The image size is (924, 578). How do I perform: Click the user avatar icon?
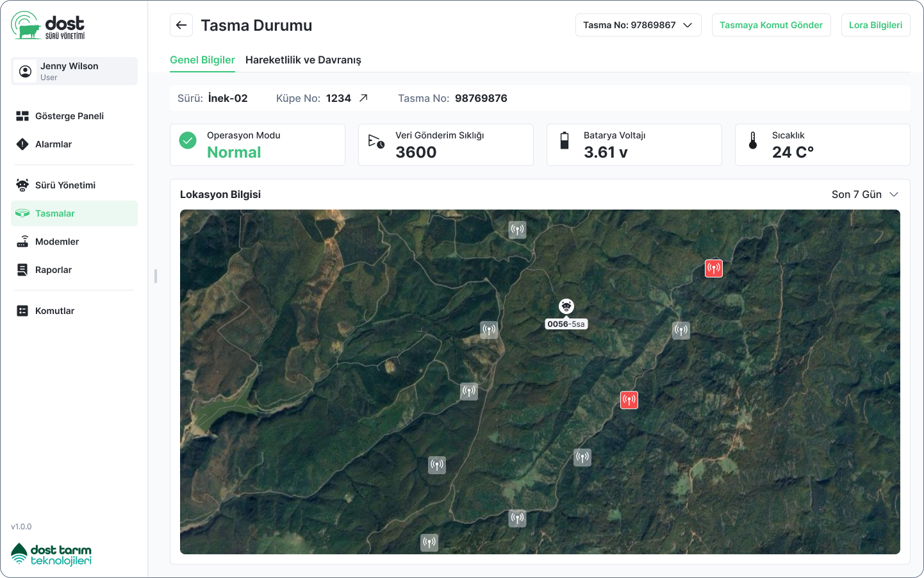tap(26, 71)
